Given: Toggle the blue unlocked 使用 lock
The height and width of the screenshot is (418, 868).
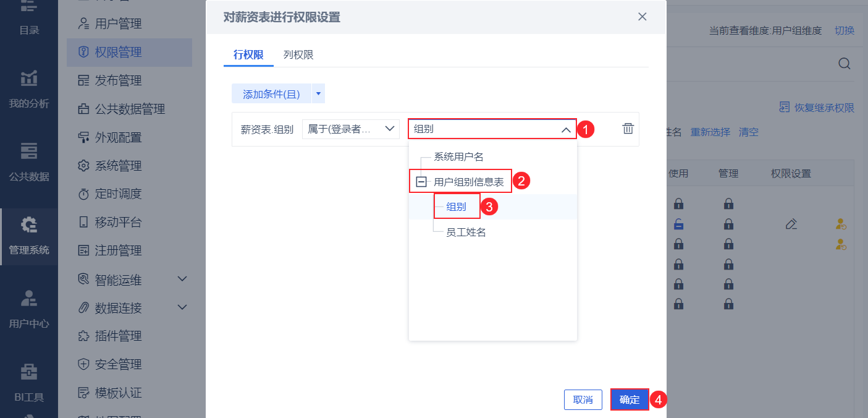Looking at the screenshot, I should (x=678, y=224).
